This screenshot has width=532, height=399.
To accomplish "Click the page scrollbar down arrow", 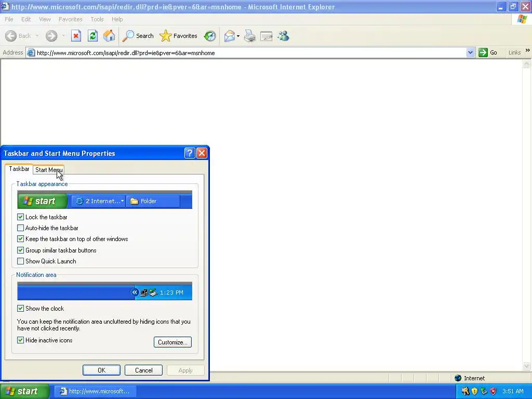I will pos(527,366).
